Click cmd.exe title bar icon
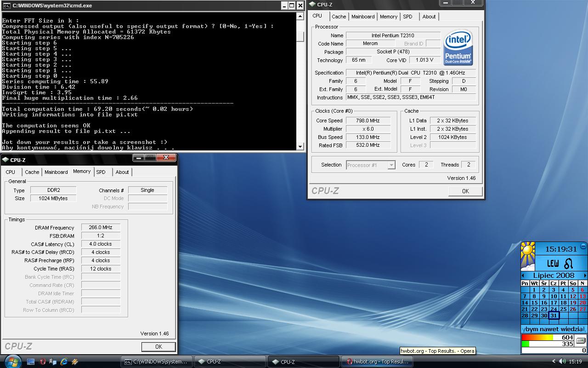The image size is (588, 368). [7, 6]
